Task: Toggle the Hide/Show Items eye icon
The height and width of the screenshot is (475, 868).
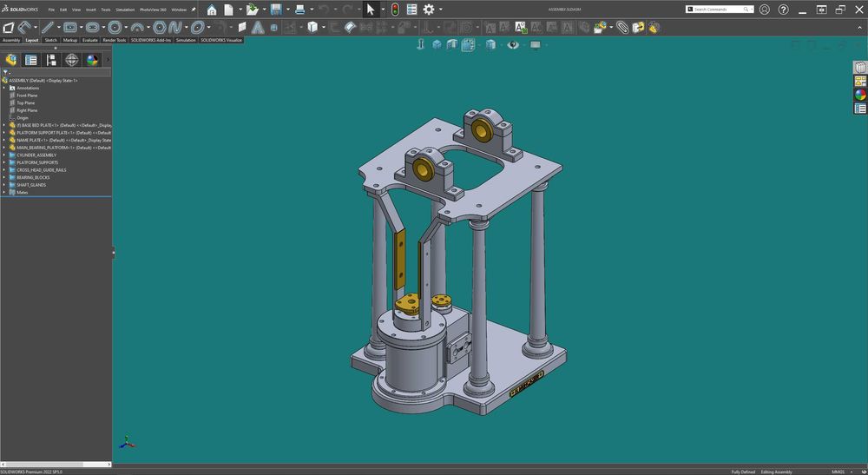Action: pyautogui.click(x=512, y=44)
